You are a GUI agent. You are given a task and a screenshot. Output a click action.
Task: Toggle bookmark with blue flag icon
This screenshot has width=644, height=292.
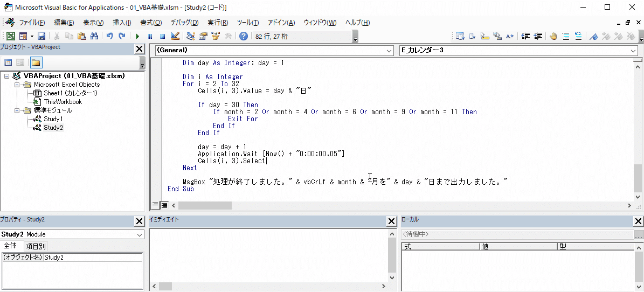[593, 36]
